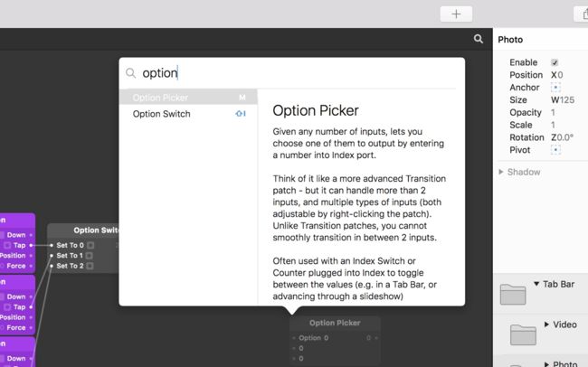
Task: Set the Anchor position grid icon
Action: 555,88
